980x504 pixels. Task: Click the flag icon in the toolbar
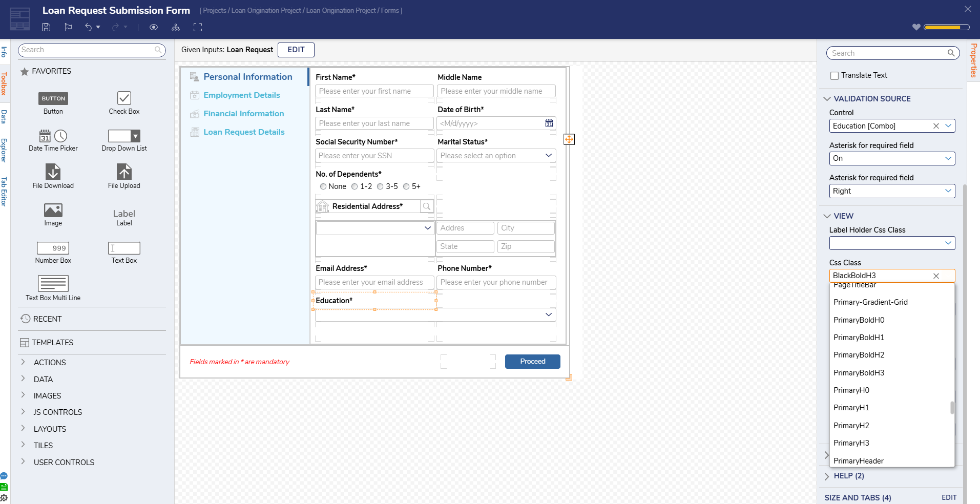(68, 27)
